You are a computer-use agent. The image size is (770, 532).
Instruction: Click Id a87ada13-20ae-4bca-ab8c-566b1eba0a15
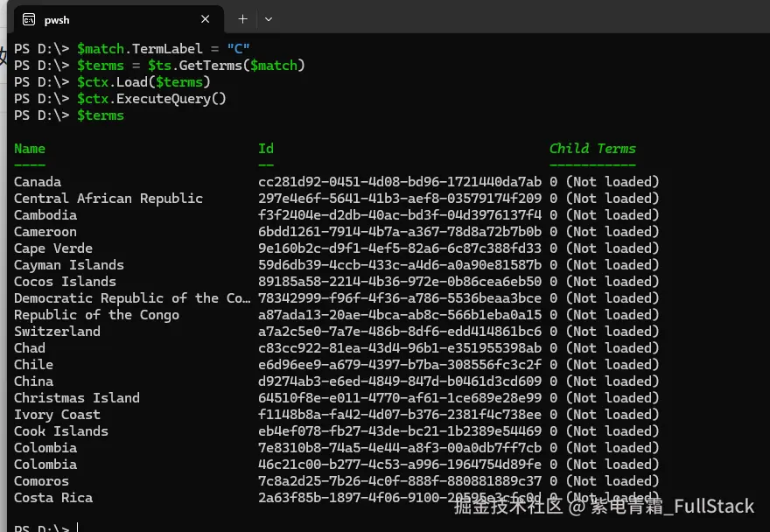pyautogui.click(x=400, y=315)
